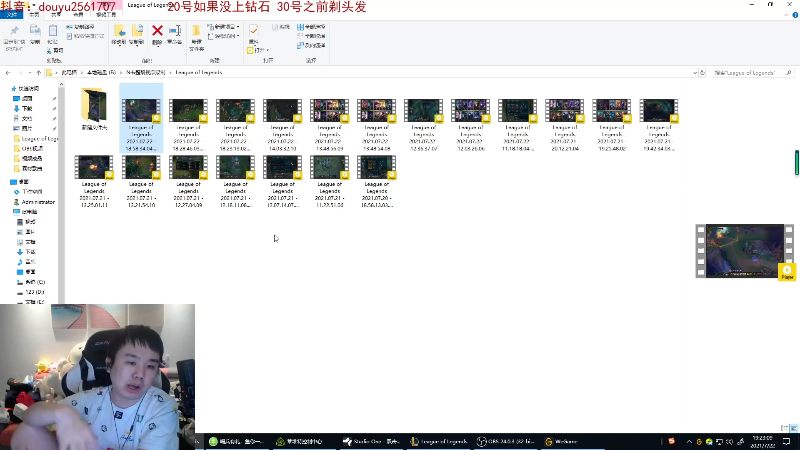The height and width of the screenshot is (450, 800).
Task: Switch to the Share ribbon tab
Action: pos(56,15)
